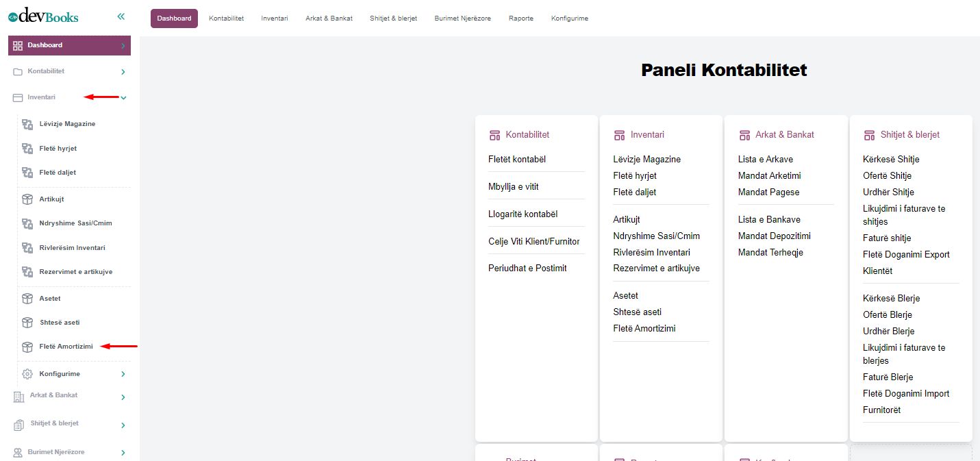The height and width of the screenshot is (461, 980).
Task: Click the Artikujt box icon in sidebar
Action: pyautogui.click(x=27, y=199)
